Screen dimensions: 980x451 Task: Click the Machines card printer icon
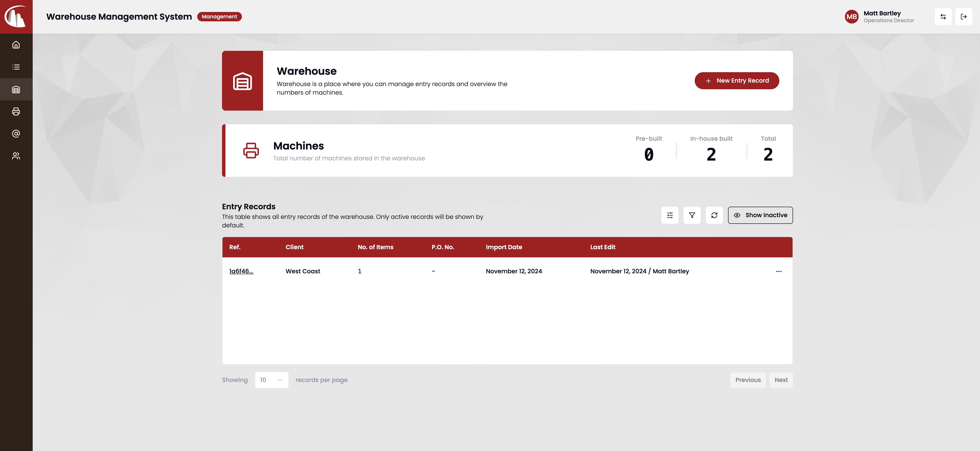251,151
